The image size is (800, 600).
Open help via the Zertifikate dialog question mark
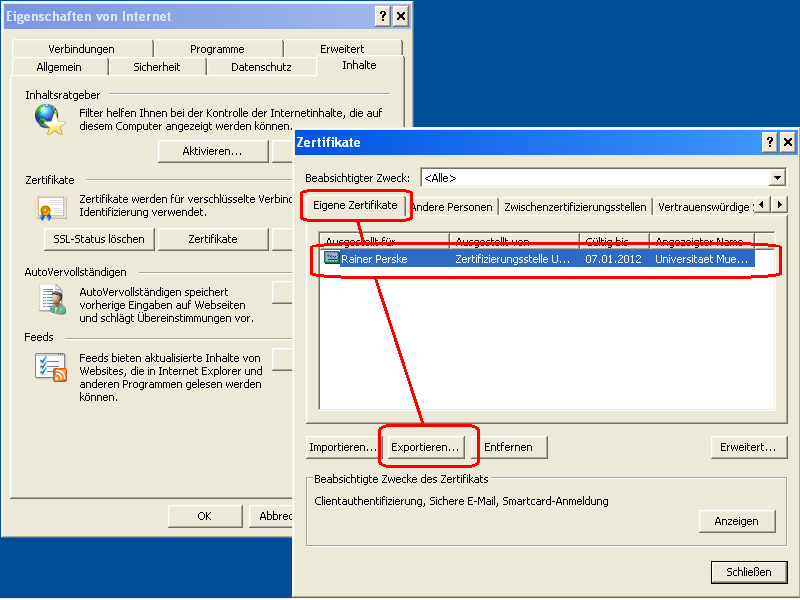(768, 142)
